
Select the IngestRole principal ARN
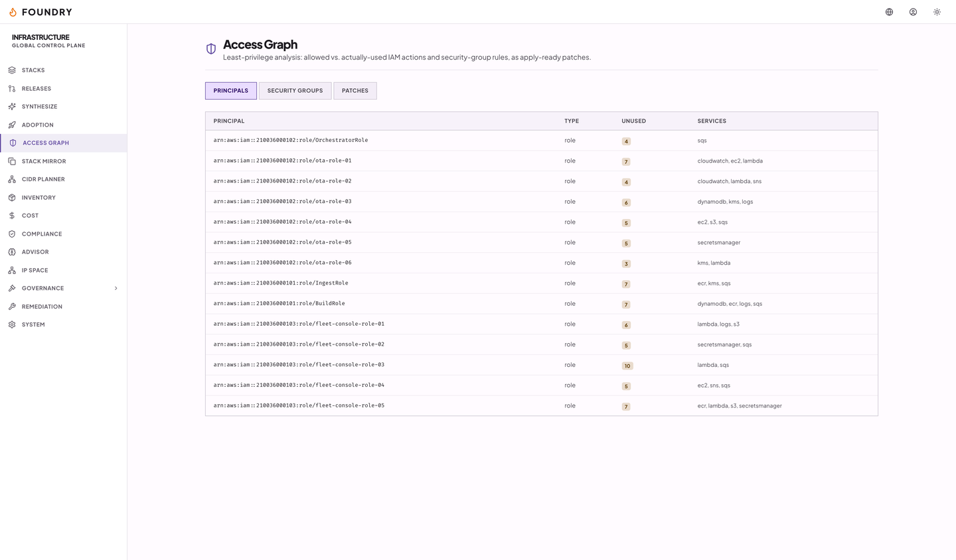pyautogui.click(x=281, y=283)
